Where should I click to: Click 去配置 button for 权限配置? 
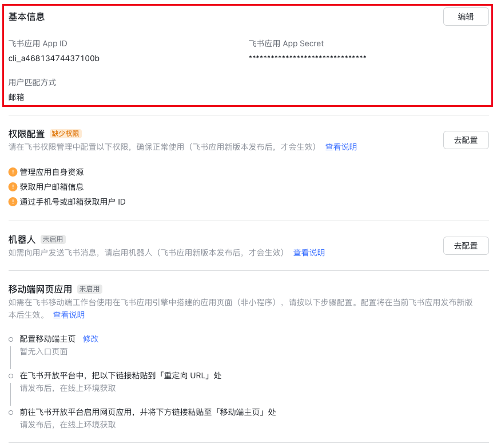pos(466,140)
